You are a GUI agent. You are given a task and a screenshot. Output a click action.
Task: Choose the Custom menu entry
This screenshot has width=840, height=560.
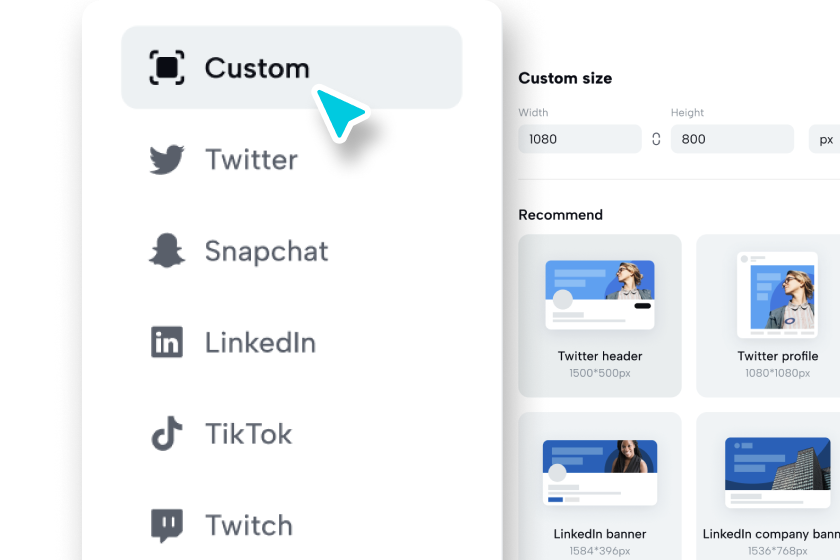tap(291, 68)
